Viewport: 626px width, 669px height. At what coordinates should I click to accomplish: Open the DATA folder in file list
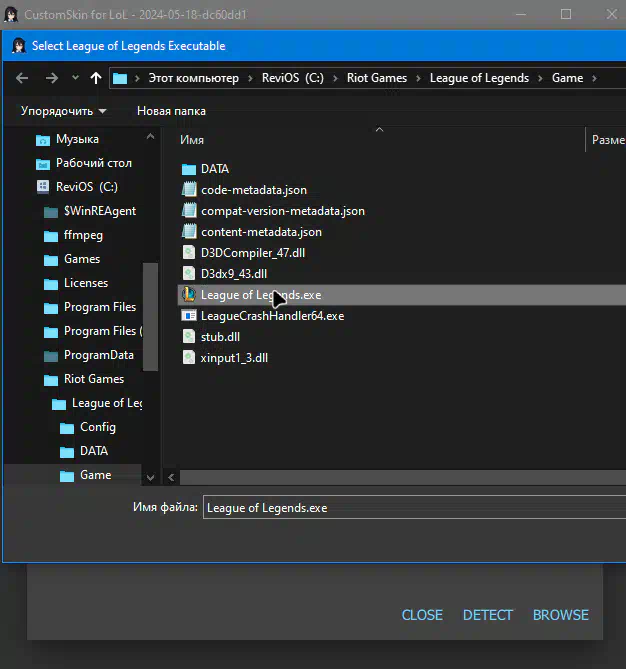215,169
